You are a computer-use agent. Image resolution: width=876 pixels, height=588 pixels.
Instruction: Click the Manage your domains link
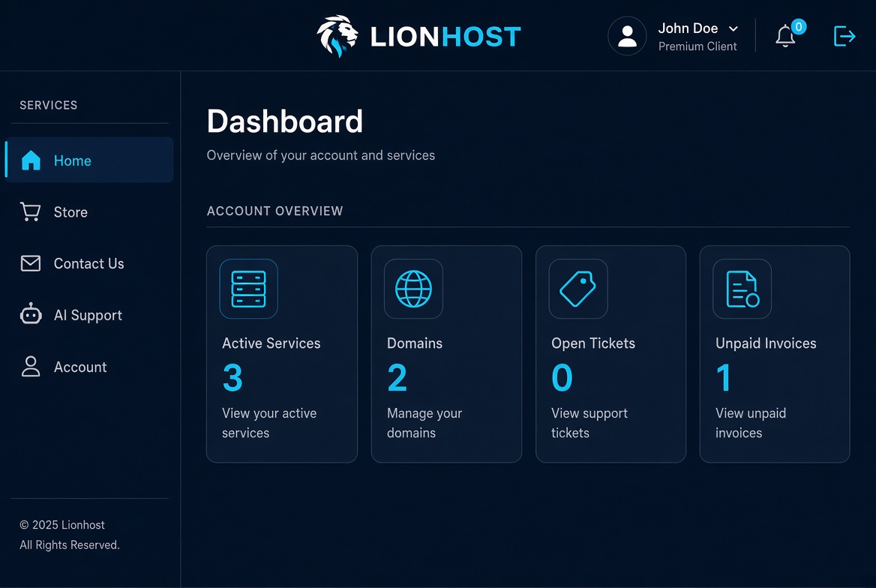[x=424, y=423]
